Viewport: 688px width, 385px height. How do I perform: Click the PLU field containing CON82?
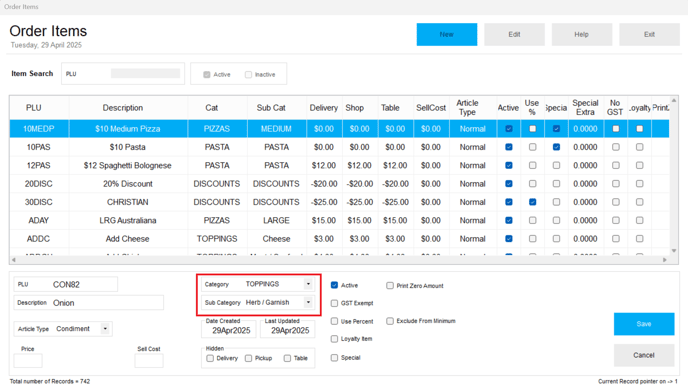tap(66, 284)
